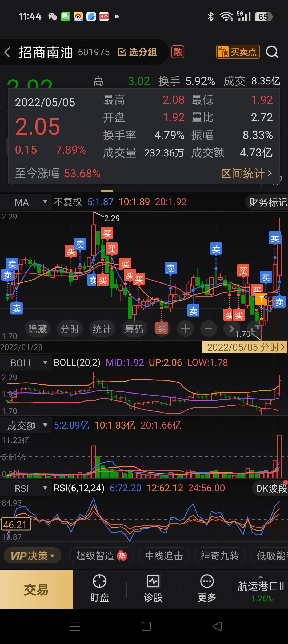Tap the 交易 trade button
Screen dimensions: 288x644
click(x=36, y=590)
